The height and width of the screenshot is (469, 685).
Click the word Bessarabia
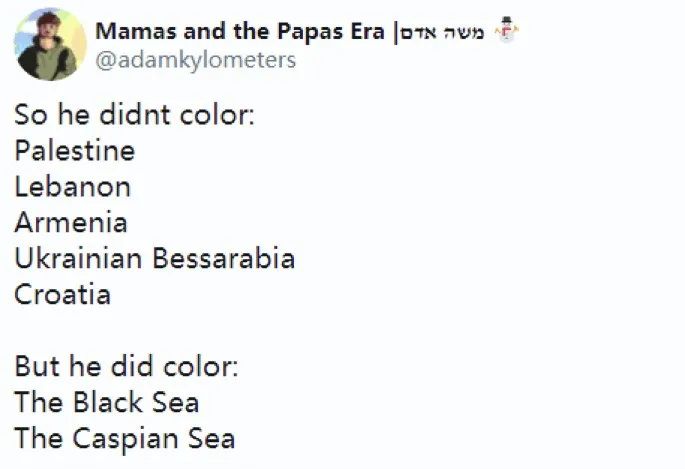coord(224,259)
